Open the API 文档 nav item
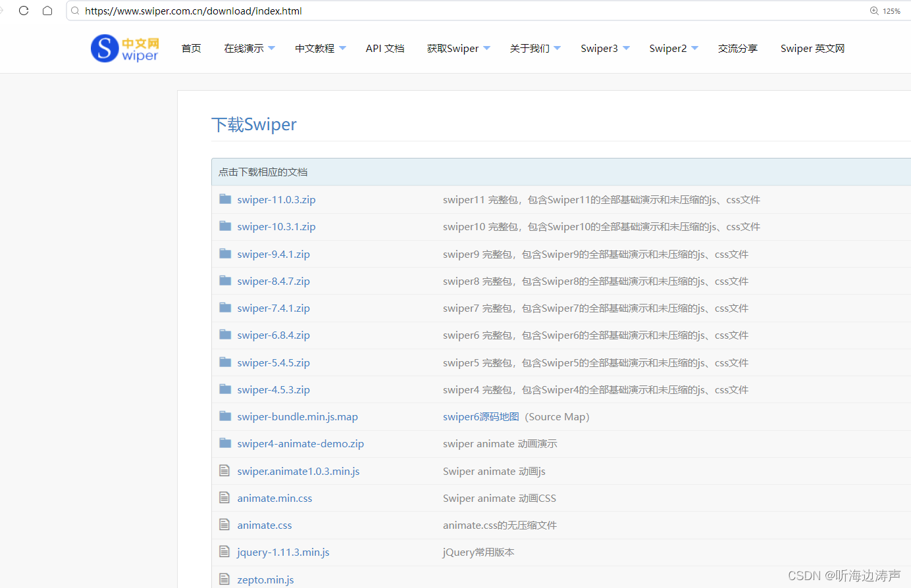 [385, 48]
